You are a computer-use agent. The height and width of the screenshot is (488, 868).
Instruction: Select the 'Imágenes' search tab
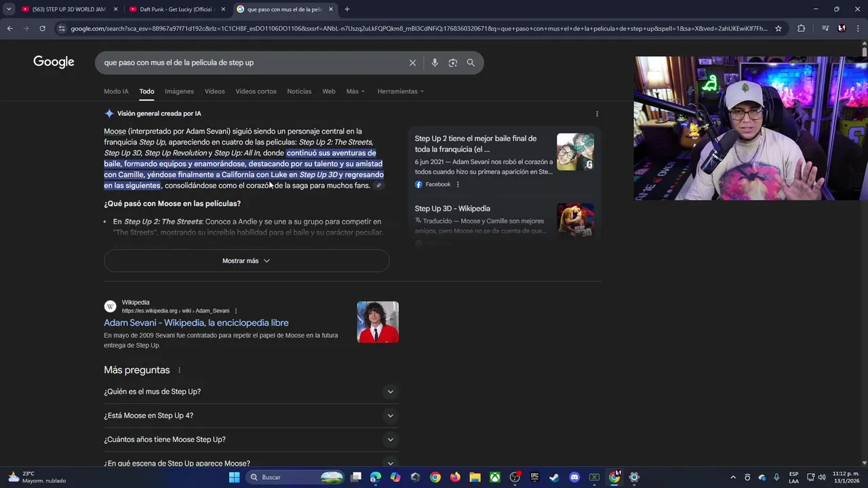tap(179, 91)
